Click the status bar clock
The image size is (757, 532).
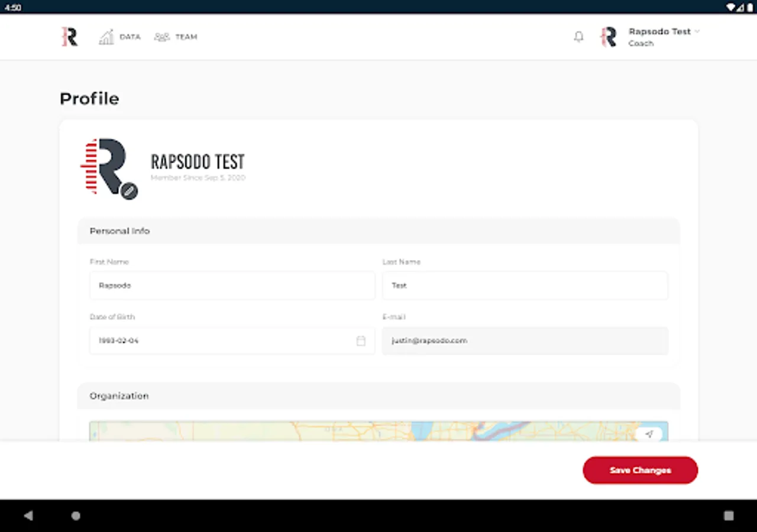[x=13, y=8]
